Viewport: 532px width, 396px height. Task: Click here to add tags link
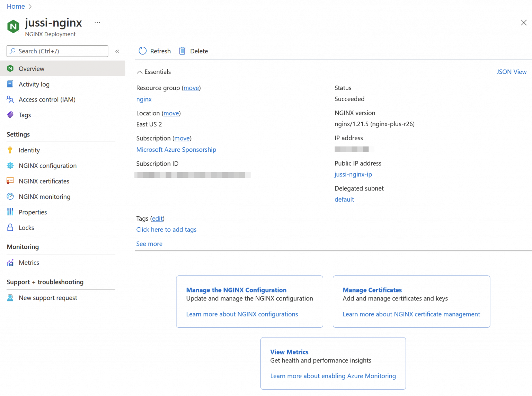point(166,229)
